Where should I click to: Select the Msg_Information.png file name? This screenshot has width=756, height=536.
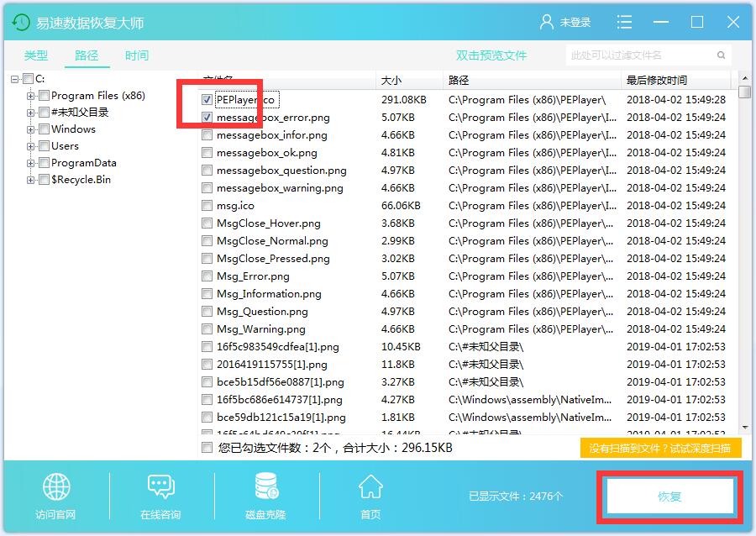pos(269,294)
